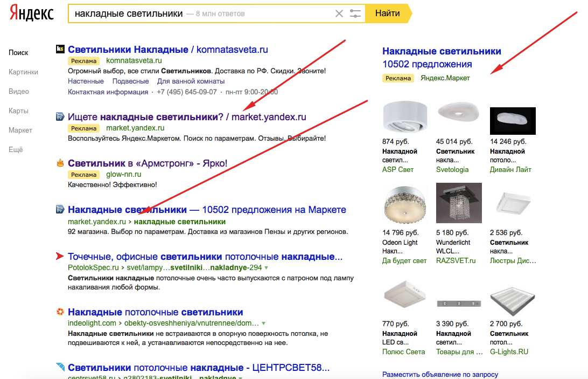
Task: Switch to Видео search
Action: pyautogui.click(x=19, y=91)
